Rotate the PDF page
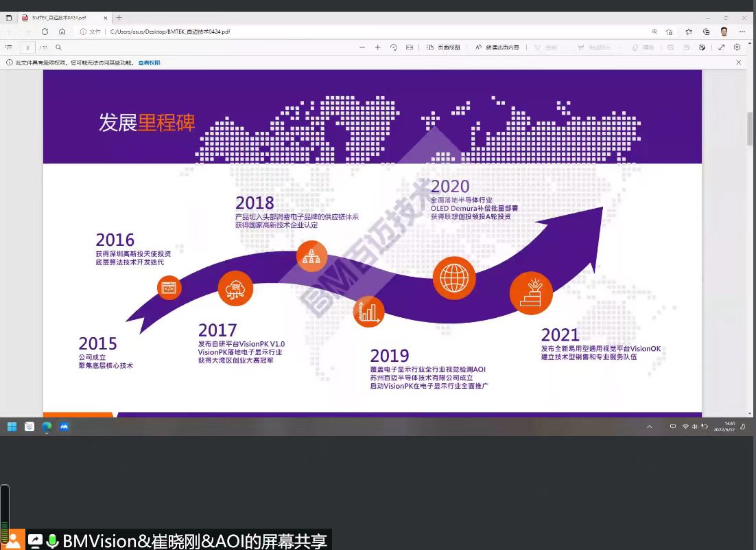The image size is (756, 550). [x=394, y=47]
